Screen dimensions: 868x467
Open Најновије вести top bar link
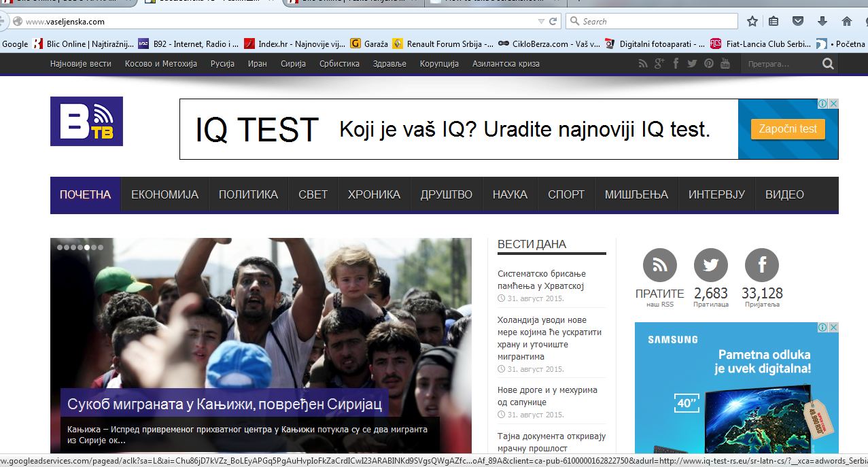coord(81,64)
